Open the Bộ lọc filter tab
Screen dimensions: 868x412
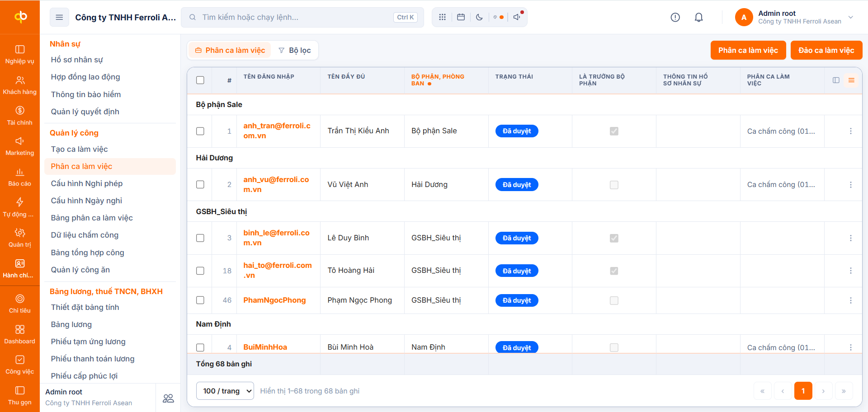pos(295,50)
